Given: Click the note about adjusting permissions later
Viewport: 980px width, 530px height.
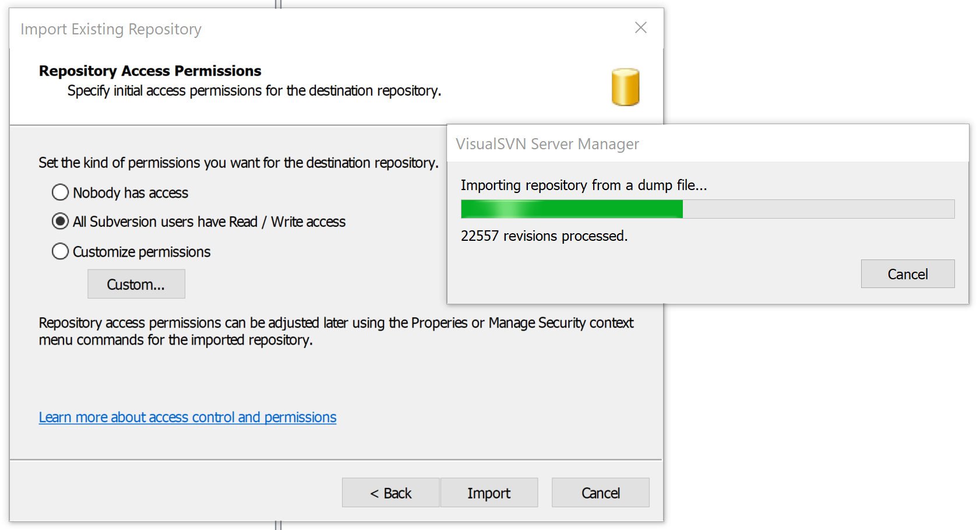Looking at the screenshot, I should [x=336, y=331].
